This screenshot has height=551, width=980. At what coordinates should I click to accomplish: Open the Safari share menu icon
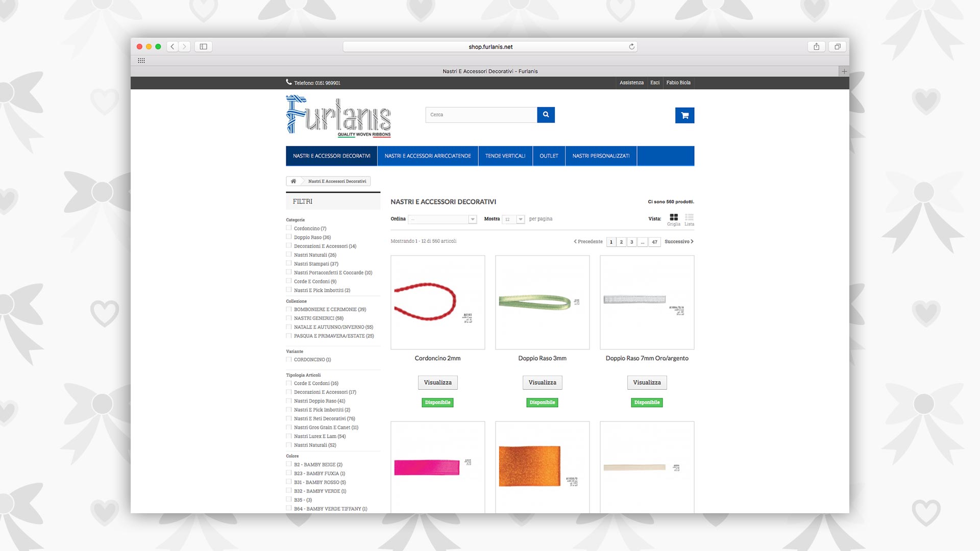click(817, 46)
